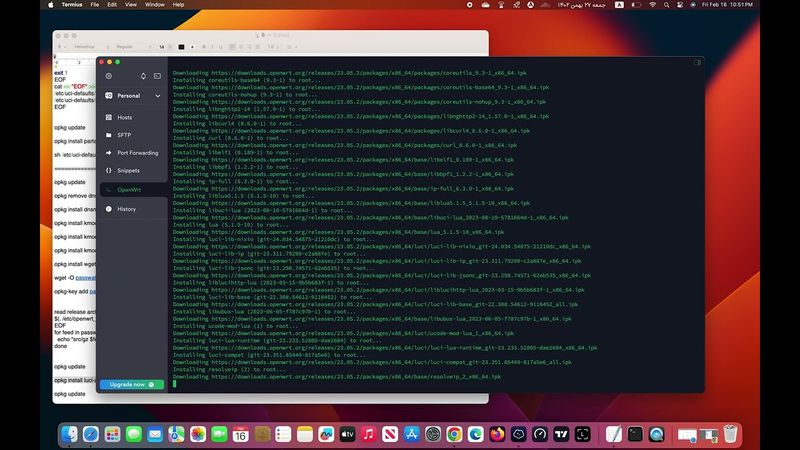This screenshot has width=800, height=450.
Task: Open TradingView from the Dock
Action: pyautogui.click(x=561, y=434)
